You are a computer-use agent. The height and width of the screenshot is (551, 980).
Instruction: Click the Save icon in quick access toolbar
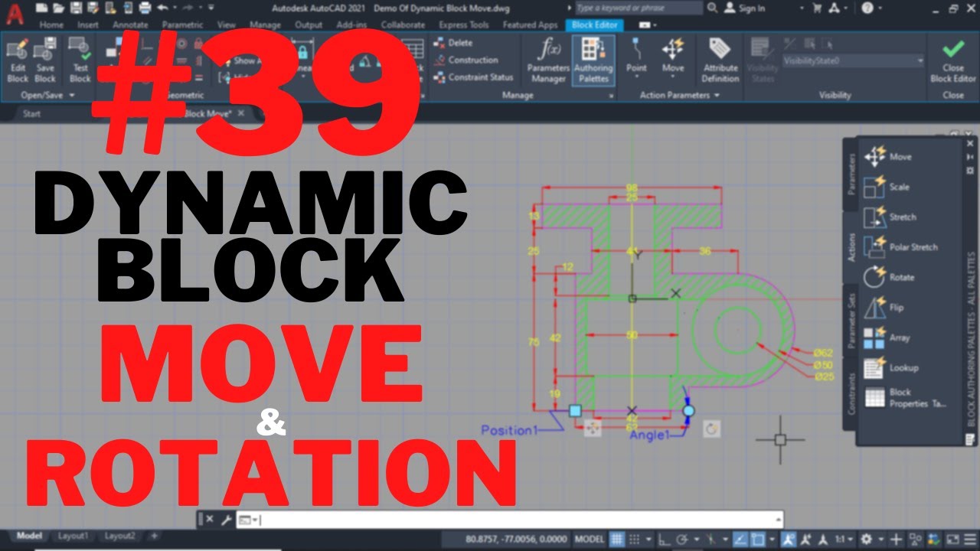coord(76,8)
